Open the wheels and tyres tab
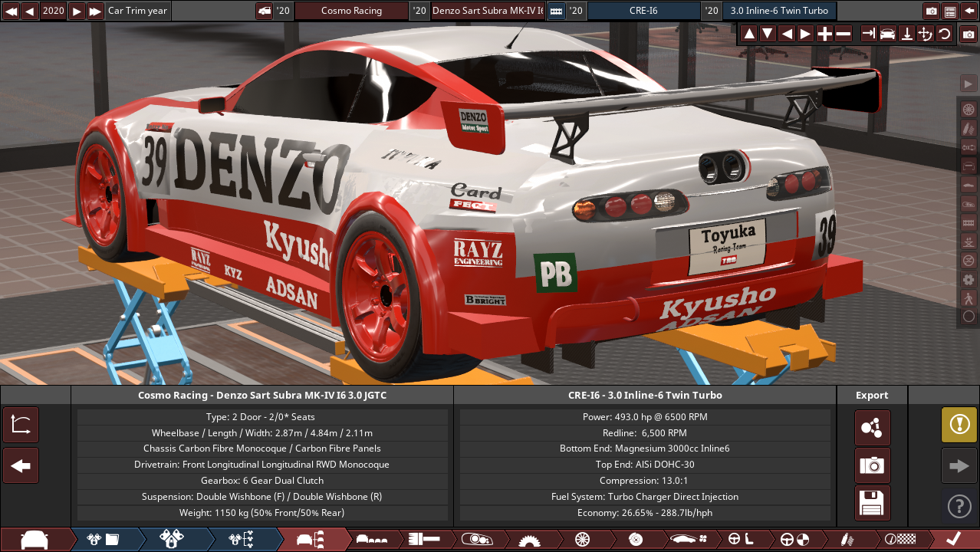The image size is (980, 552). [581, 540]
